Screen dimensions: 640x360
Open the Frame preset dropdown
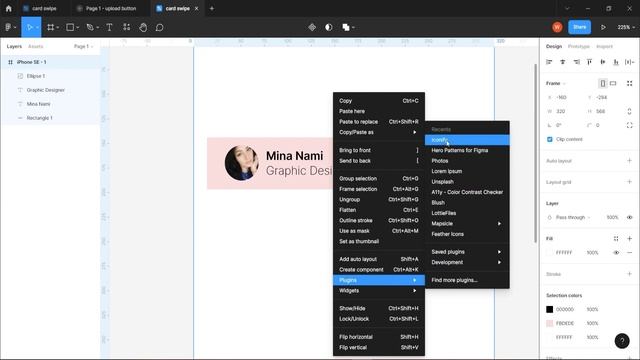point(556,83)
